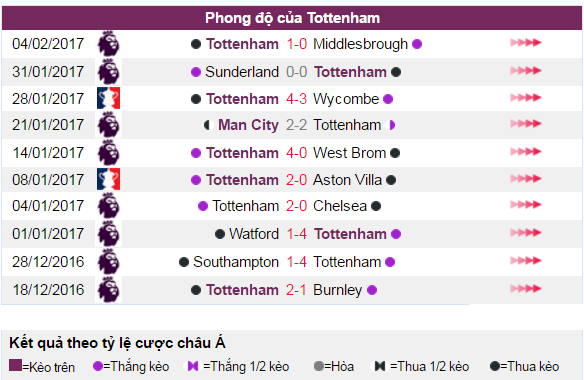Click the 'Thắng kèo' purple legend dot

click(98, 366)
